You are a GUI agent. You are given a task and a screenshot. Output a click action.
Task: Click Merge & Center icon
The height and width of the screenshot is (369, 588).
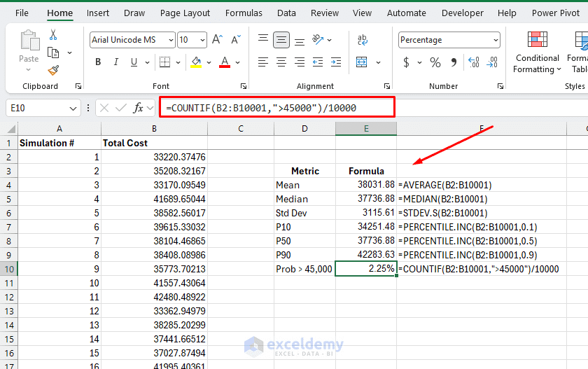361,62
